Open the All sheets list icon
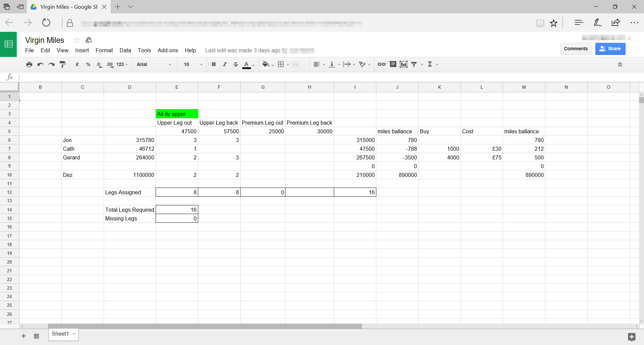Screen dimensions: 644x345 pos(36,336)
